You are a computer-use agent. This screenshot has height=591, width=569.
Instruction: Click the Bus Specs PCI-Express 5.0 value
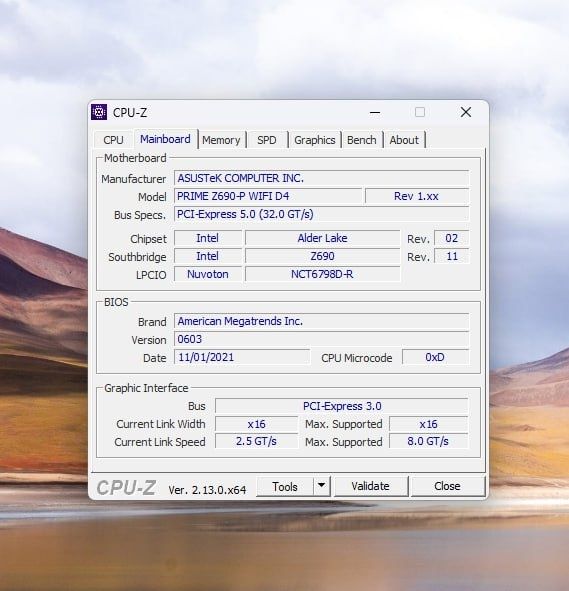pyautogui.click(x=321, y=214)
